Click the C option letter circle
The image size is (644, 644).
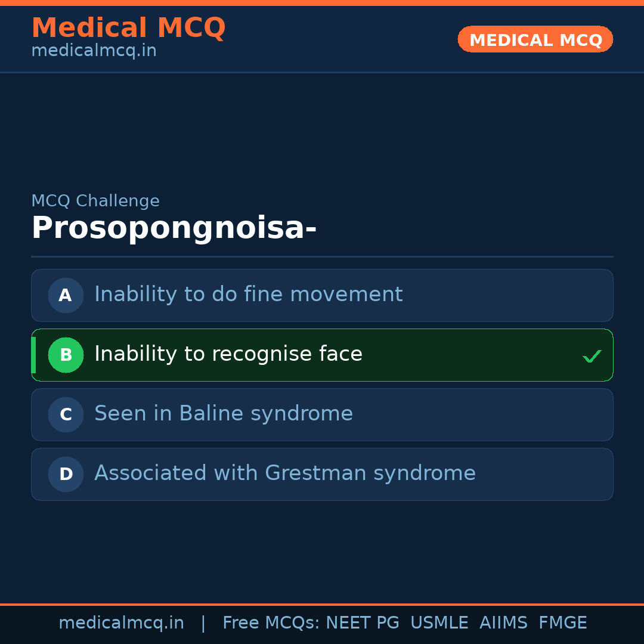click(x=66, y=414)
